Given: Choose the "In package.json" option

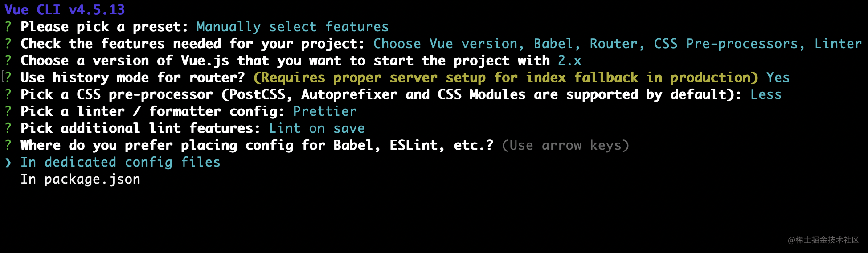Looking at the screenshot, I should 80,179.
